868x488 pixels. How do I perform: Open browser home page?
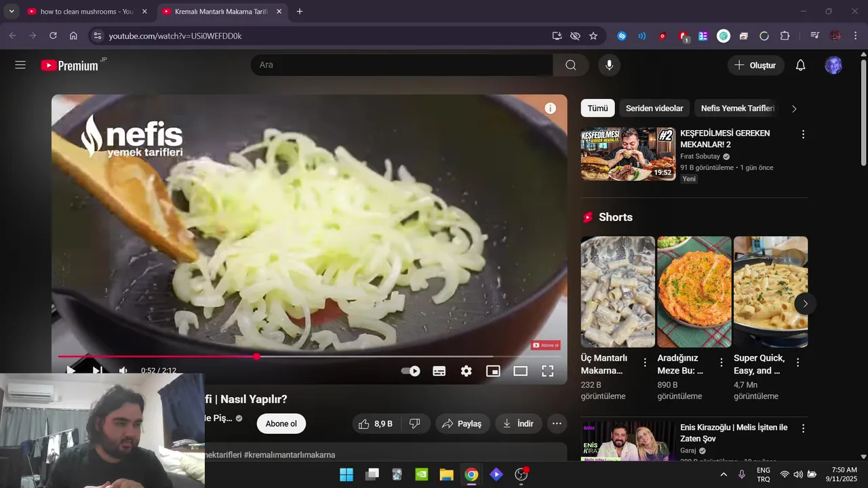point(73,36)
